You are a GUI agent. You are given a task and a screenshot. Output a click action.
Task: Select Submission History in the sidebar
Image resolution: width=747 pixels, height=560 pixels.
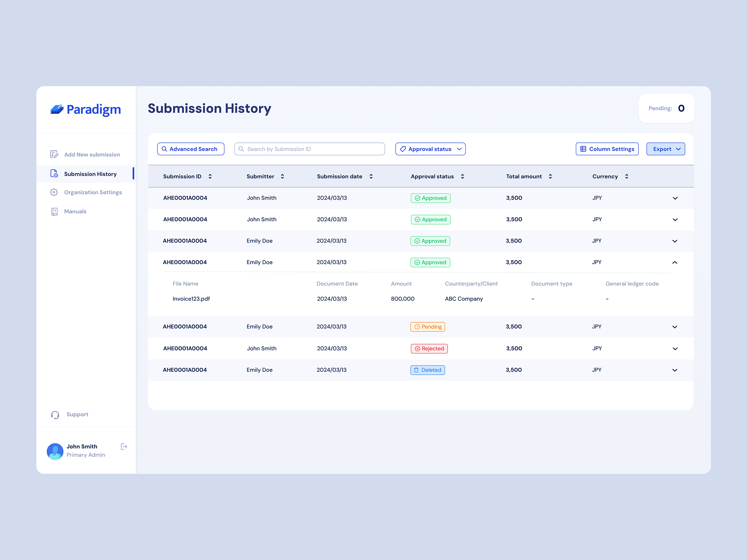click(x=86, y=174)
